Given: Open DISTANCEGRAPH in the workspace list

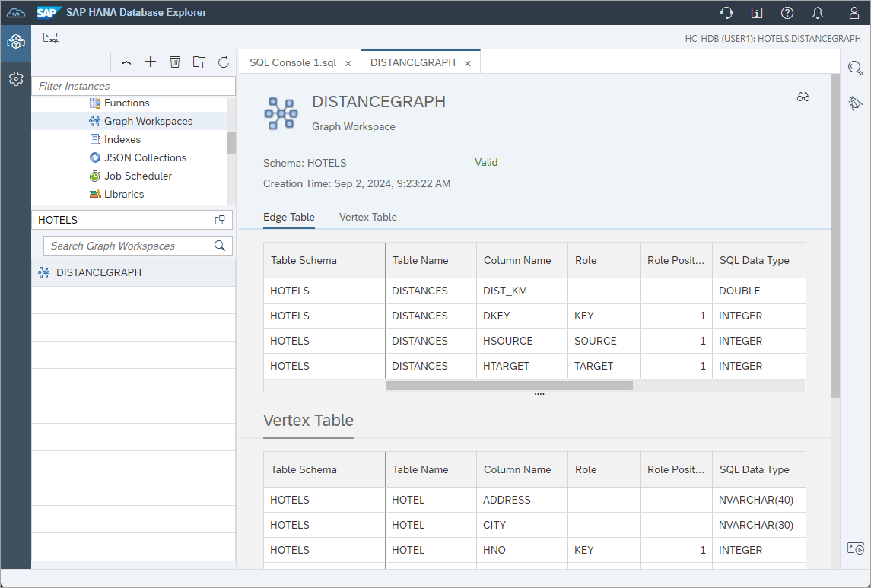Looking at the screenshot, I should click(133, 272).
